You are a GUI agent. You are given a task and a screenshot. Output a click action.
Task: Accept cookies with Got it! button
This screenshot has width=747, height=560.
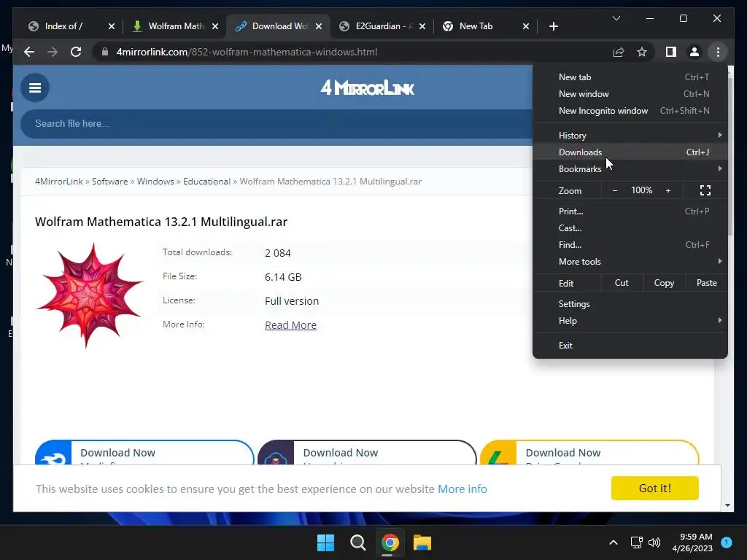654,488
